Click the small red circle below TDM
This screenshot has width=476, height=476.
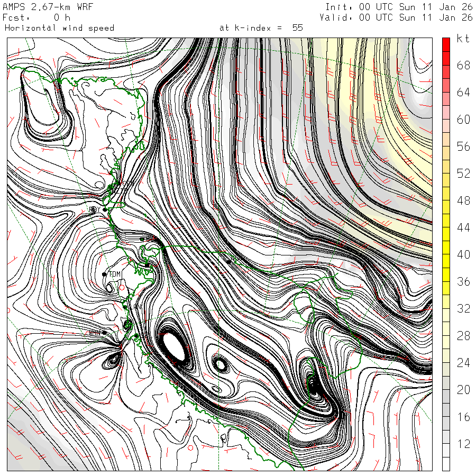pos(123,288)
